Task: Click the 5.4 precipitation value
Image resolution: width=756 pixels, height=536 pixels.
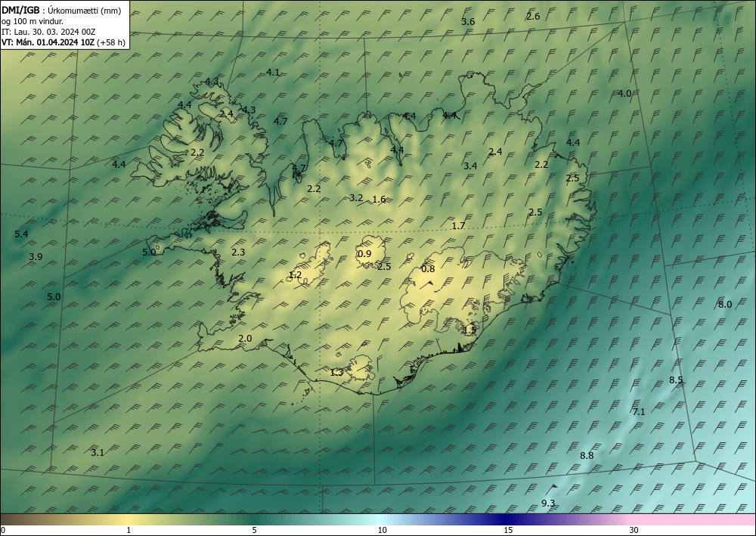Action: coord(21,234)
